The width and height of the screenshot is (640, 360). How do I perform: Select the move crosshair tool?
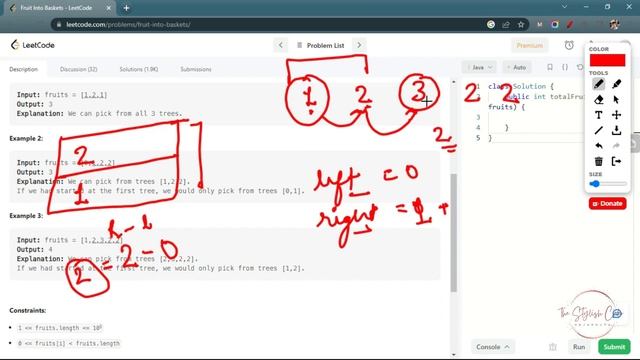[x=616, y=115]
